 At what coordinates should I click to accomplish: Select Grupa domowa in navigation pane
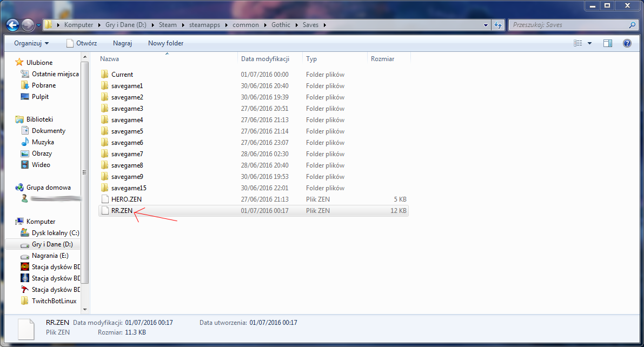(x=43, y=188)
